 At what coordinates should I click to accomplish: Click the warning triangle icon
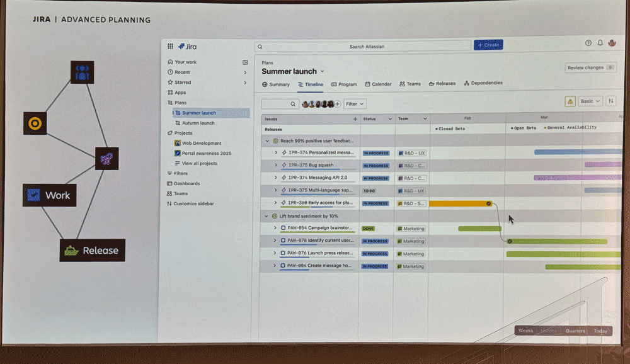(570, 101)
